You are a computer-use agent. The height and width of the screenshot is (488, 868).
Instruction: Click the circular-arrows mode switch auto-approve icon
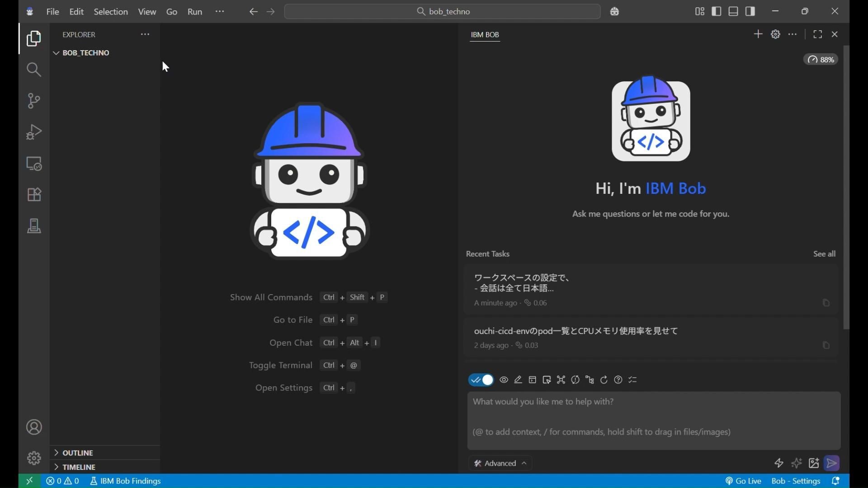(x=575, y=380)
